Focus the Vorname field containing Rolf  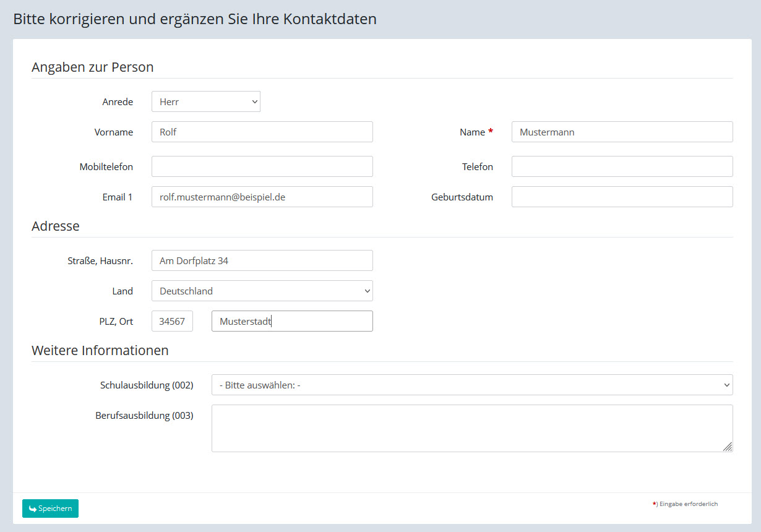click(x=262, y=132)
